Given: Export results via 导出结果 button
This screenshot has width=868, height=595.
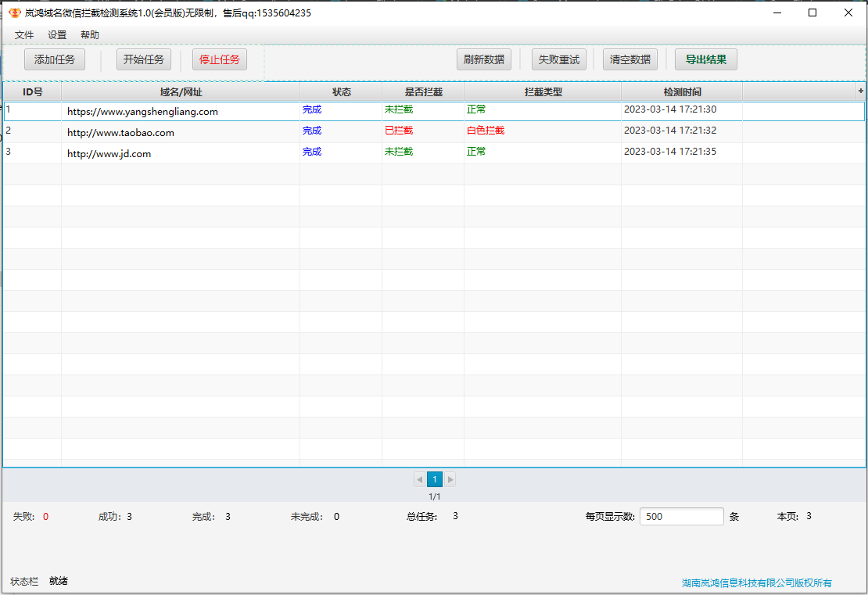Looking at the screenshot, I should [x=706, y=59].
